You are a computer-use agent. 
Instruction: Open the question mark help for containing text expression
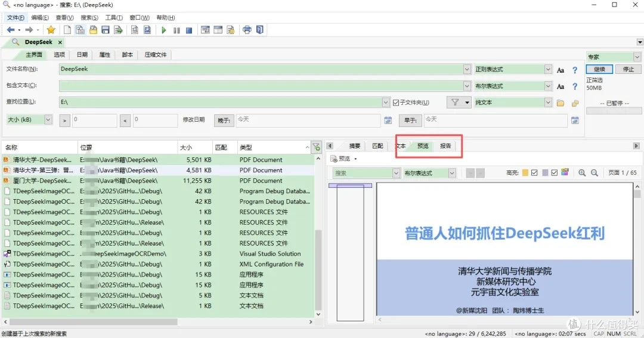coord(575,86)
